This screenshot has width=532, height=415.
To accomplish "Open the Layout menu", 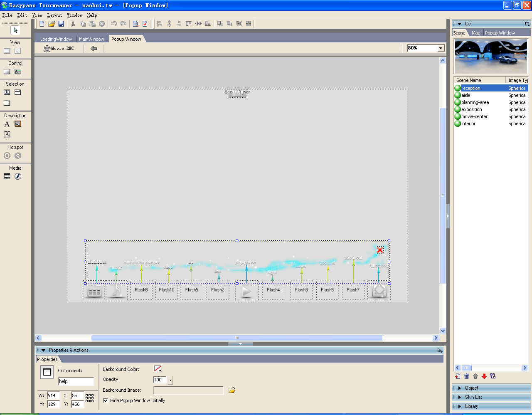I will tap(54, 15).
